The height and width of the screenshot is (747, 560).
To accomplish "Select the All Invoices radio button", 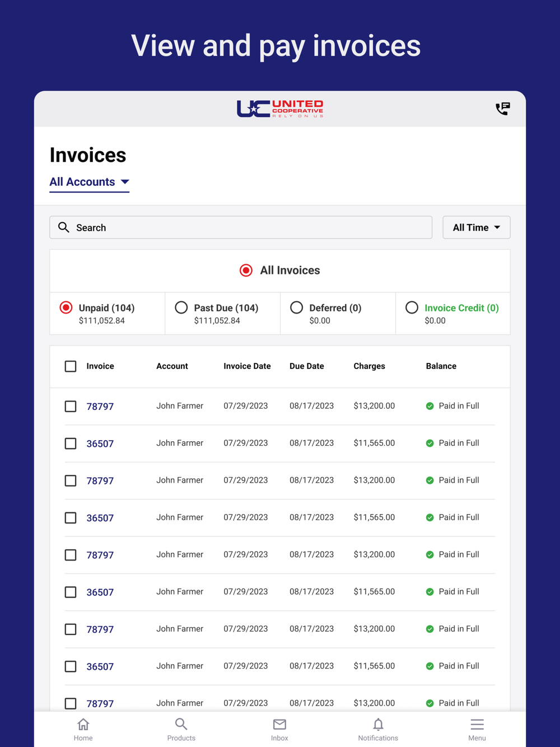I will pos(246,270).
